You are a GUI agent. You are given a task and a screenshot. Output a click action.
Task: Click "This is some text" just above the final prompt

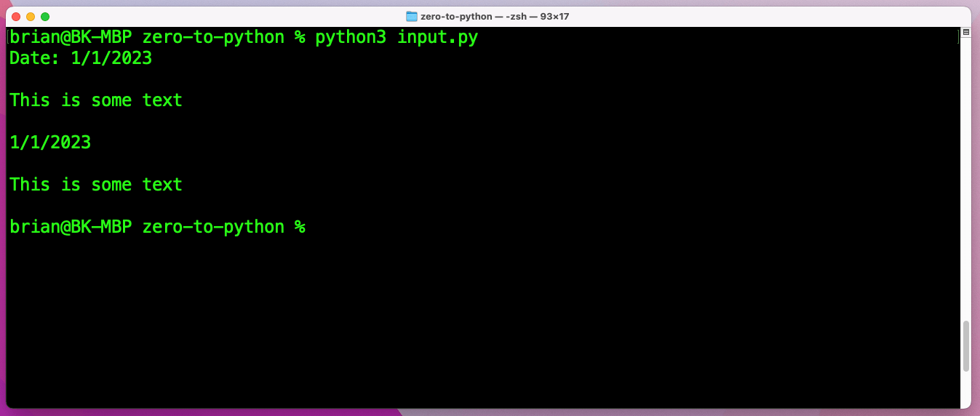[x=96, y=185]
